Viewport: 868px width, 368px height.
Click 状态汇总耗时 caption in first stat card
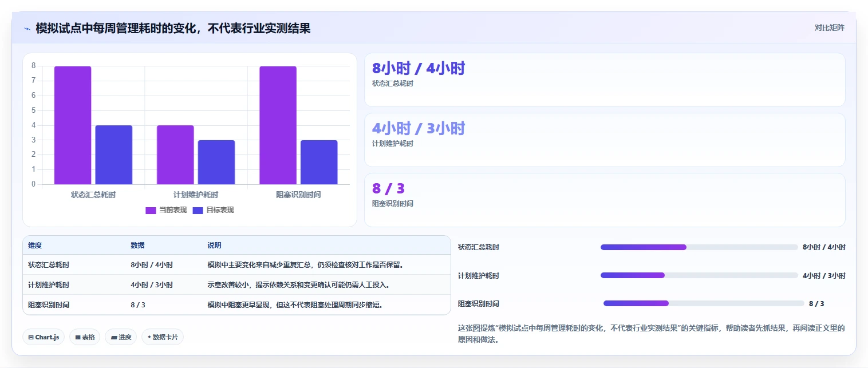pos(393,84)
